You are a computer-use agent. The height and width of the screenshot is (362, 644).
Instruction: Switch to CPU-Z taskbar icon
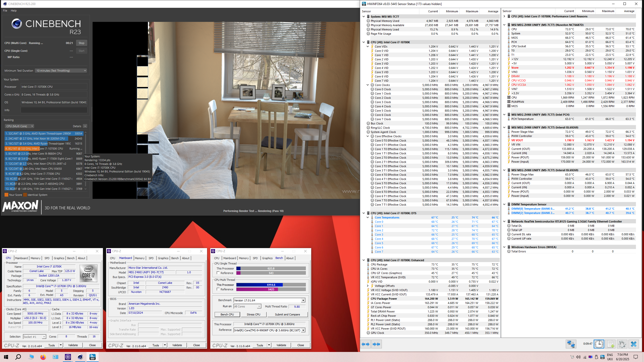tap(68, 357)
